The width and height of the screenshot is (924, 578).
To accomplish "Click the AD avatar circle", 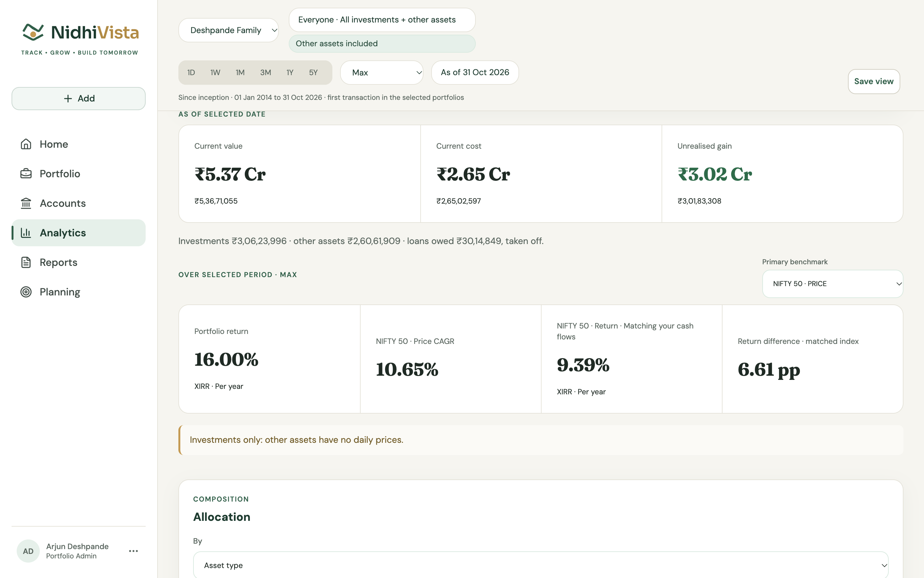I will [x=28, y=551].
